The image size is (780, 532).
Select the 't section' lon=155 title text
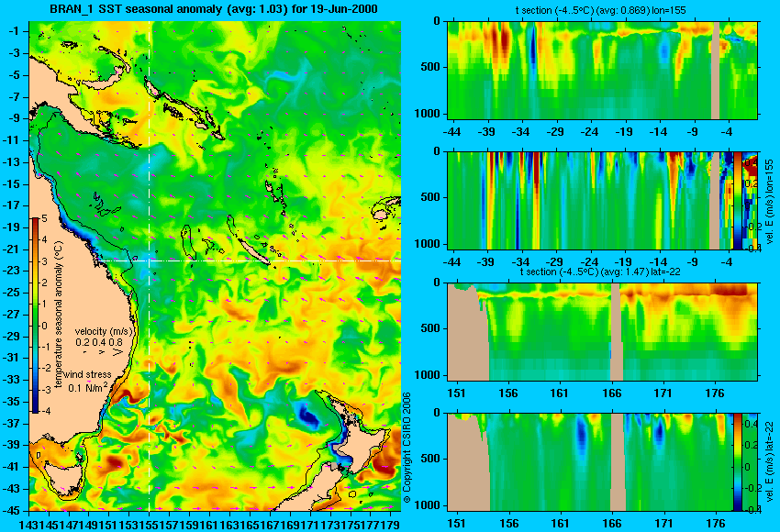click(x=601, y=10)
